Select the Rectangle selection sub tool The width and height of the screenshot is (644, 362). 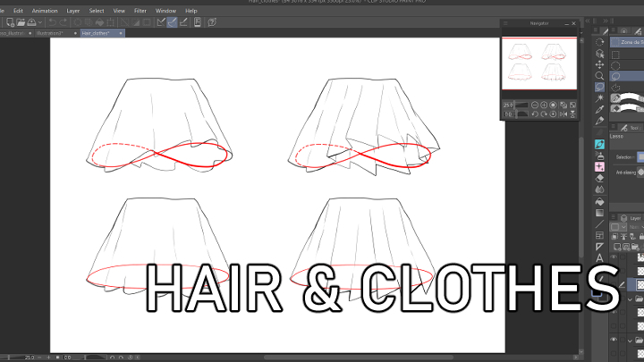615,55
